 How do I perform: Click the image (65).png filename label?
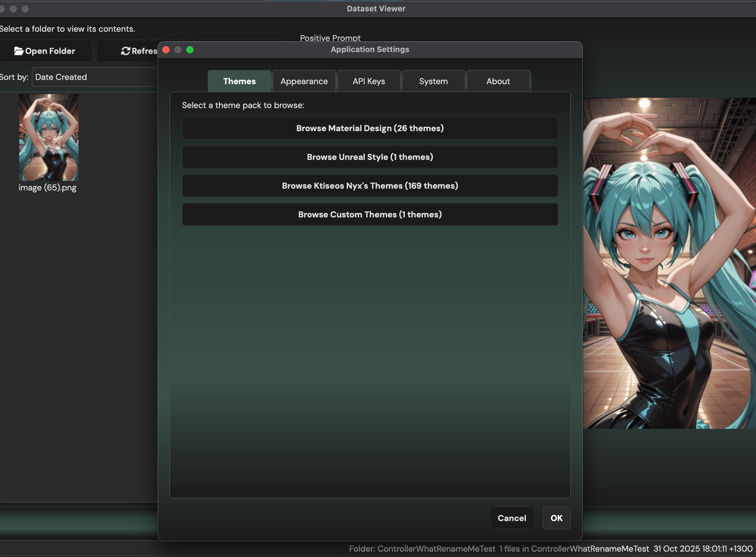48,187
